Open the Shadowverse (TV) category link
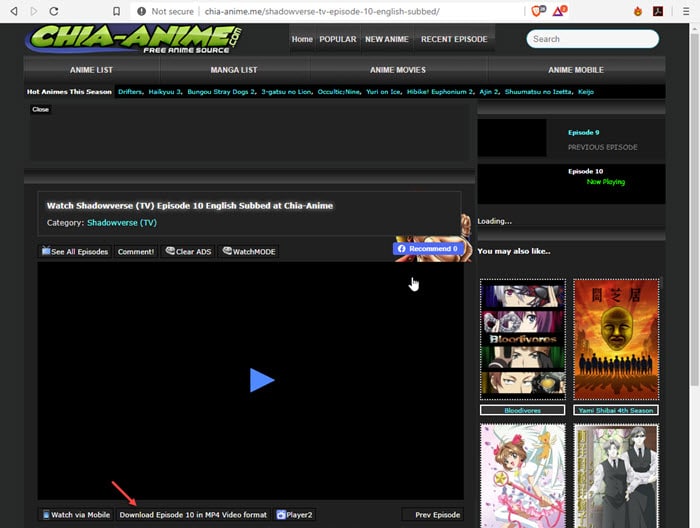700x528 pixels. coord(122,223)
